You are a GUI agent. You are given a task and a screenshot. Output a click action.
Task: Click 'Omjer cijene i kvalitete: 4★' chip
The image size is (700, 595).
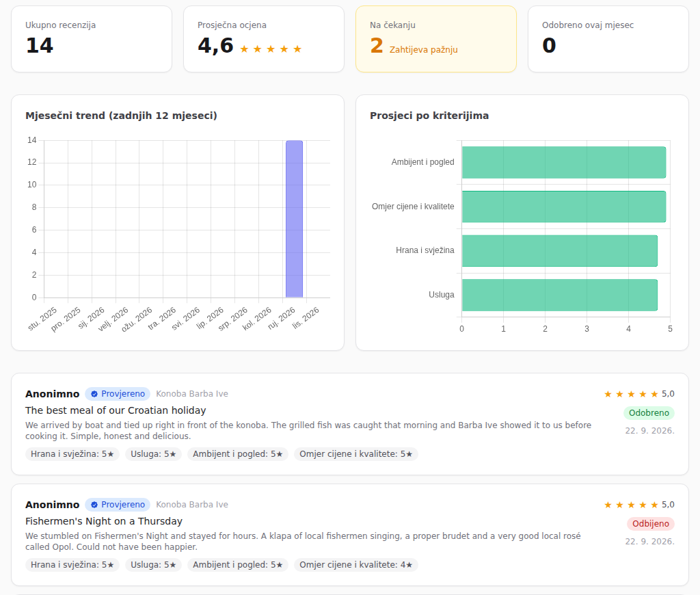tap(355, 565)
